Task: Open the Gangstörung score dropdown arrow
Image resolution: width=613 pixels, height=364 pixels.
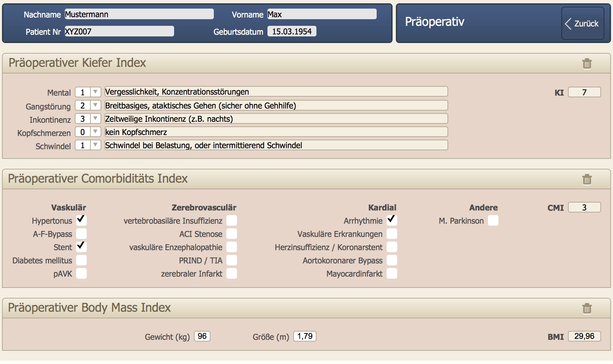Action: [95, 105]
